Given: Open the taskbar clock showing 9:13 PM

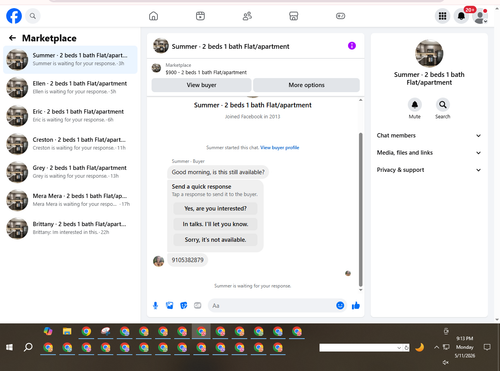Looking at the screenshot, I should (x=465, y=347).
